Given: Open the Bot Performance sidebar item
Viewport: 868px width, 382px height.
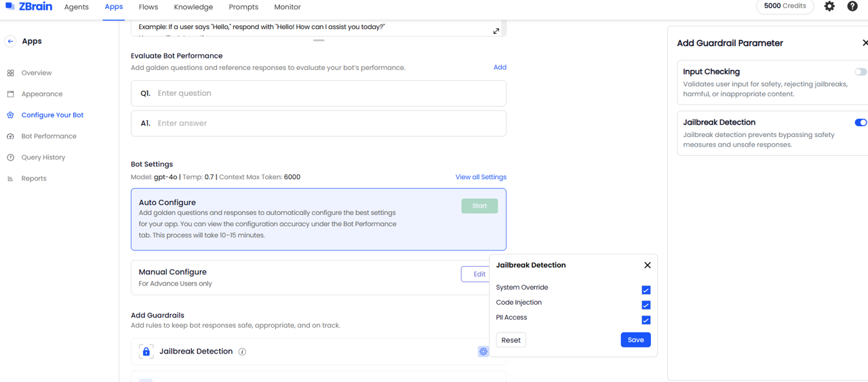Looking at the screenshot, I should click(49, 136).
